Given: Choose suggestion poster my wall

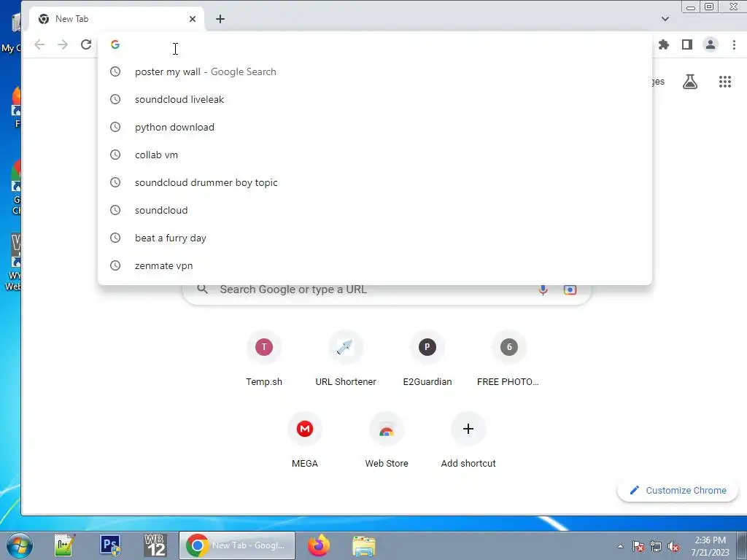Looking at the screenshot, I should (x=374, y=72).
